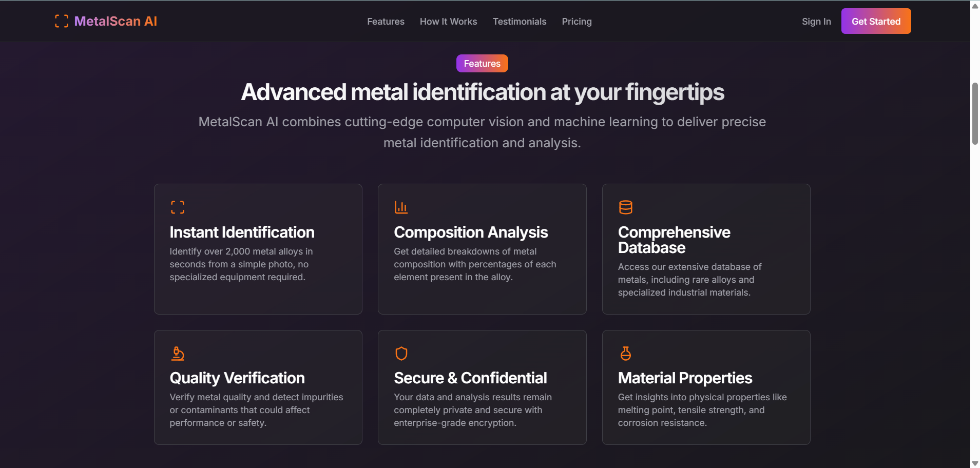Click text "Get detailed breakdowns of metal" description

(x=475, y=264)
